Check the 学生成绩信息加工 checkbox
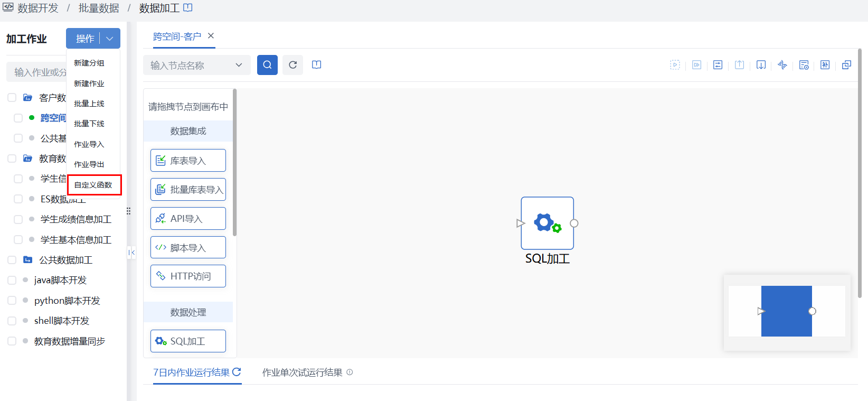 coord(18,219)
